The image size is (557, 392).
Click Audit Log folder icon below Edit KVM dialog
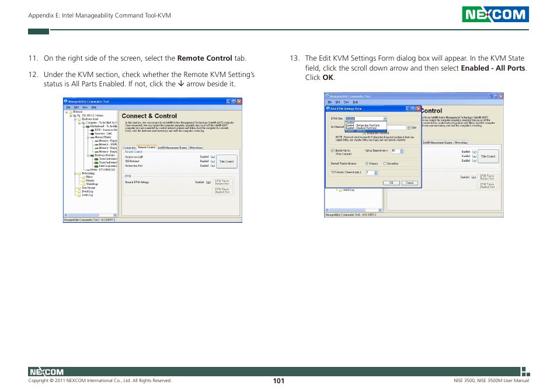click(x=340, y=190)
